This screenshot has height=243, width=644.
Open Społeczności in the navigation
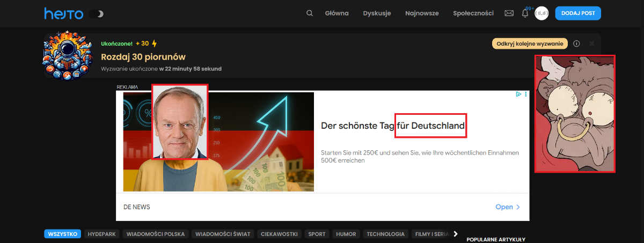coord(473,13)
